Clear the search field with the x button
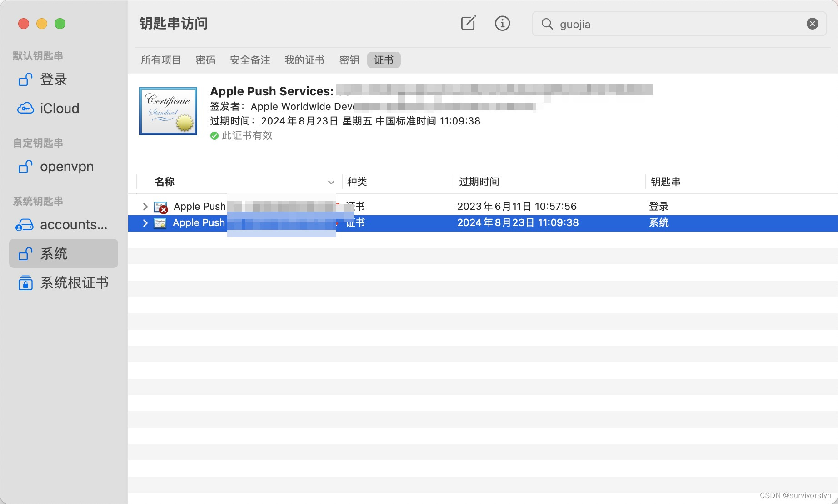Image resolution: width=838 pixels, height=504 pixels. [x=813, y=24]
